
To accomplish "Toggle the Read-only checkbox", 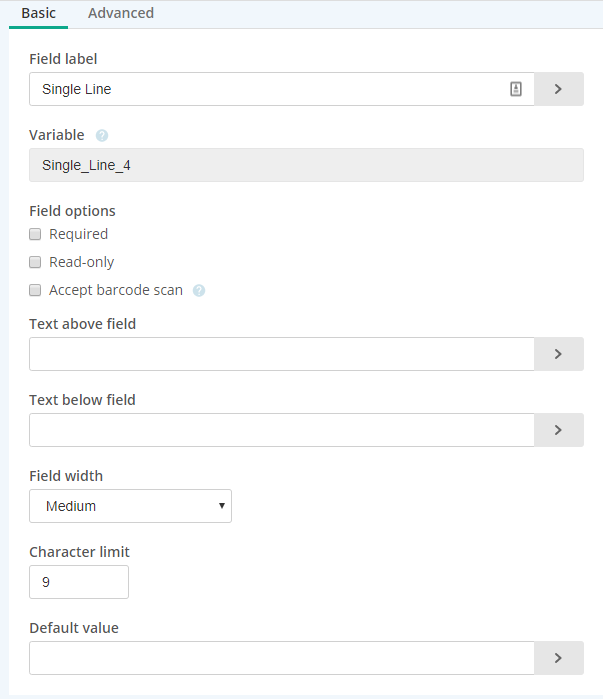I will pos(35,262).
